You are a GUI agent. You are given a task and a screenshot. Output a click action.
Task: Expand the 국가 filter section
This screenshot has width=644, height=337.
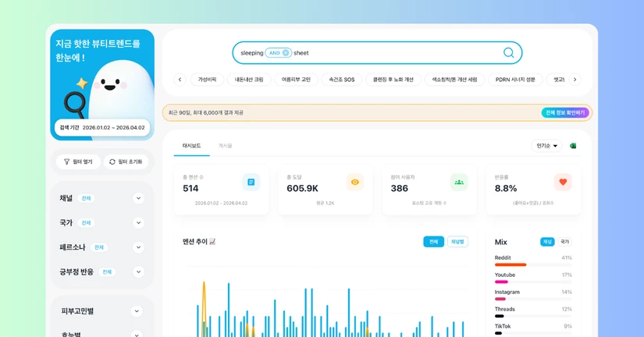coord(138,223)
